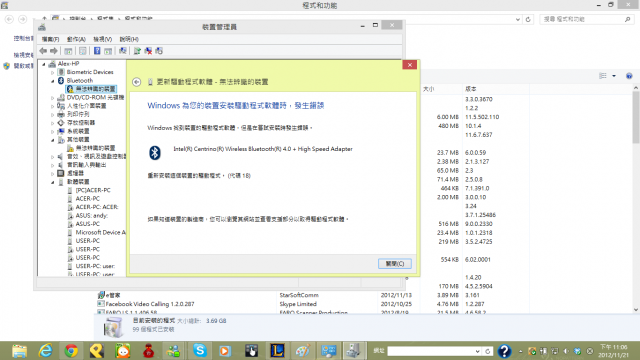Click help icon in Programs and Features
The height and width of the screenshot is (360, 640).
(x=629, y=76)
